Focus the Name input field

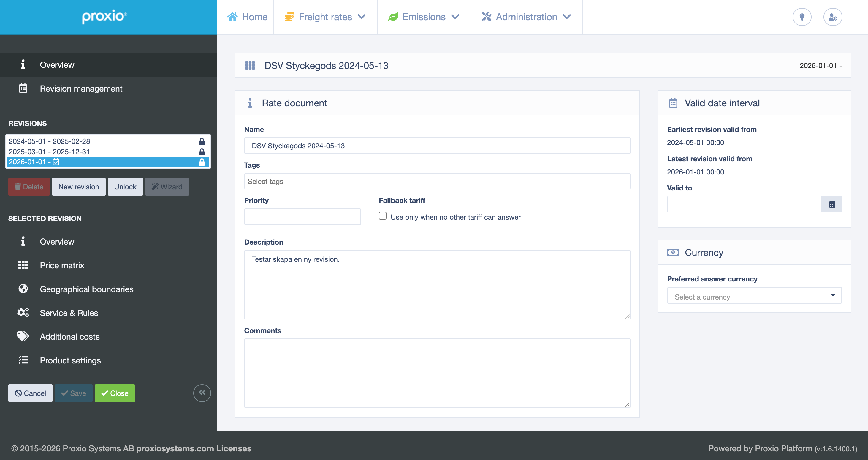(437, 146)
